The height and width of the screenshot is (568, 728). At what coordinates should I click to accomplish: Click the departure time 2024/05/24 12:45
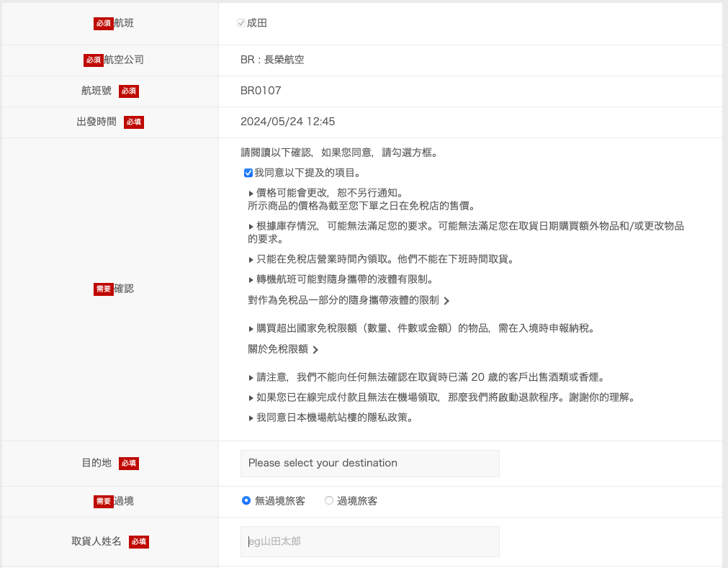click(x=287, y=122)
